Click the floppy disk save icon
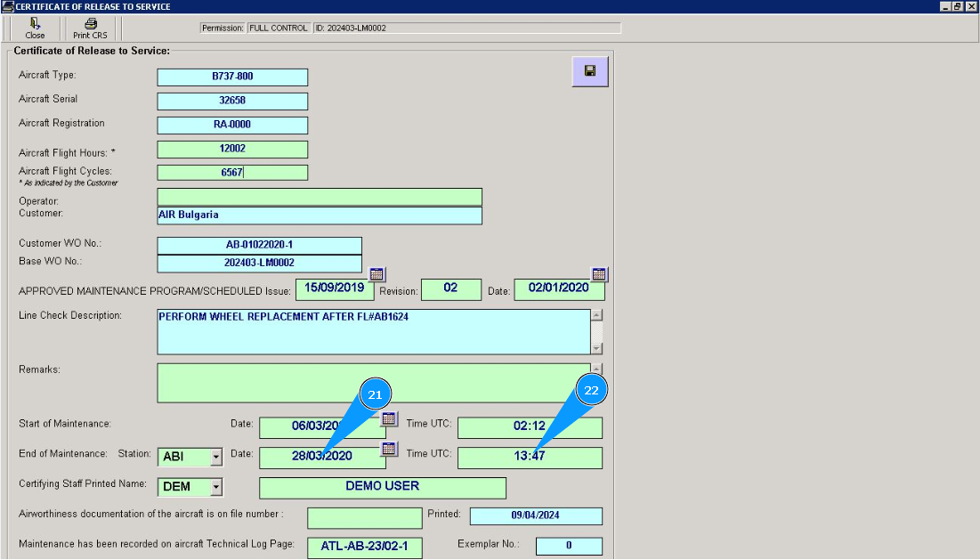This screenshot has width=980, height=560. [589, 71]
